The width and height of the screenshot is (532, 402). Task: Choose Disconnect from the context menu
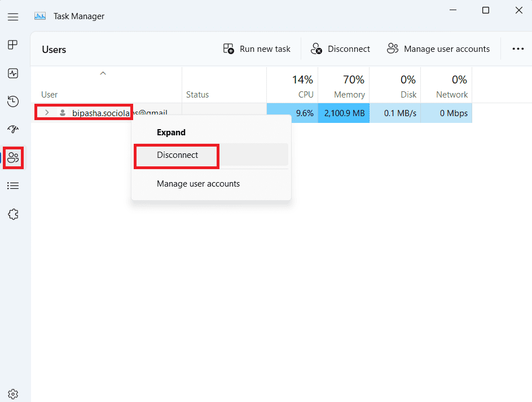pos(177,155)
